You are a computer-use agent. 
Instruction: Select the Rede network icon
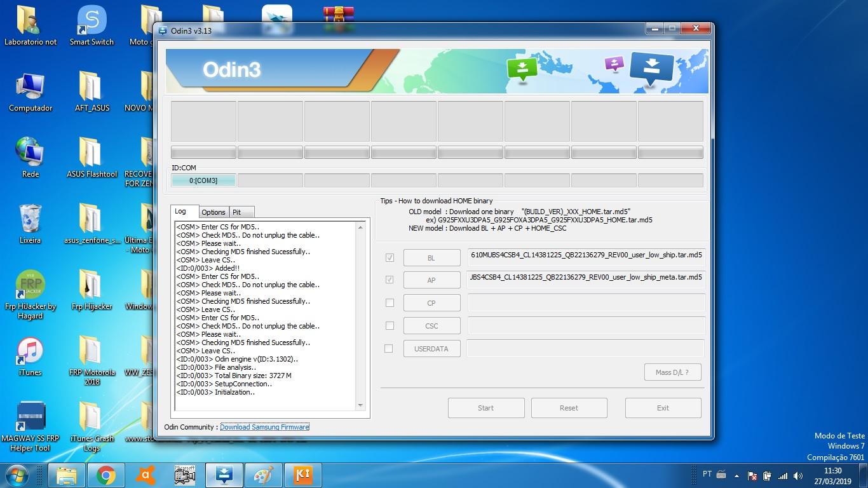click(x=30, y=158)
